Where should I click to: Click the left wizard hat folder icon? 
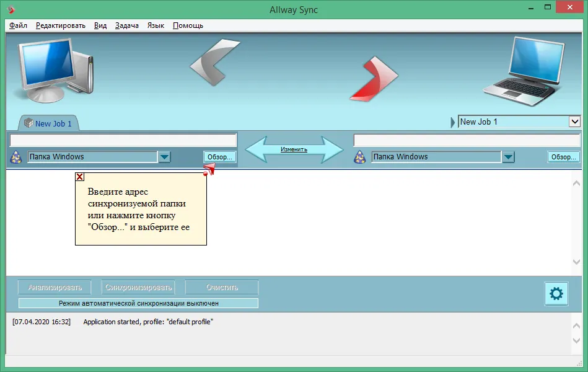point(15,157)
